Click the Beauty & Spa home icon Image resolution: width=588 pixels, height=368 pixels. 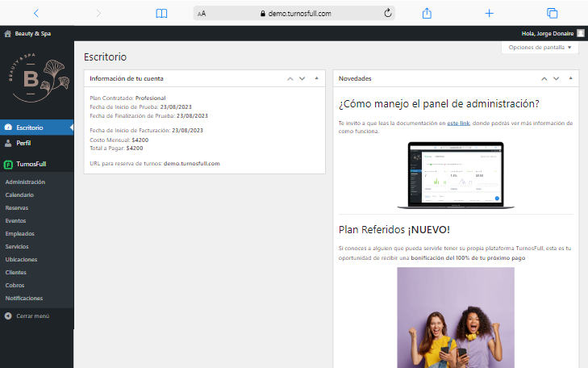[x=8, y=34]
